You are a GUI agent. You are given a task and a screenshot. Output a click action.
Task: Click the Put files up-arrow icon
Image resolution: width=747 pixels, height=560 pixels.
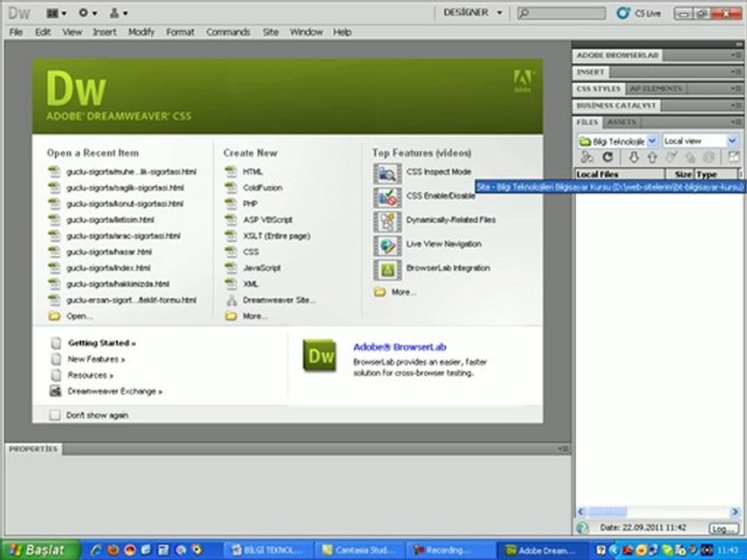[x=652, y=157]
